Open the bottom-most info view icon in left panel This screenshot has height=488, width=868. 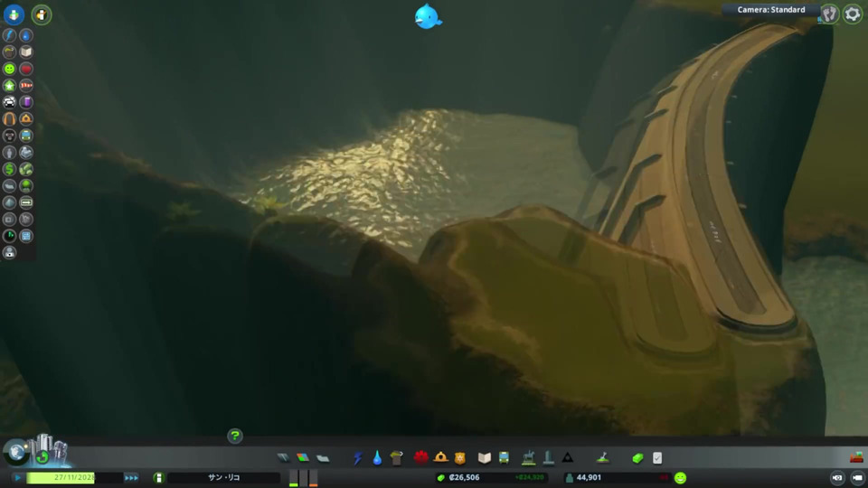coord(9,253)
